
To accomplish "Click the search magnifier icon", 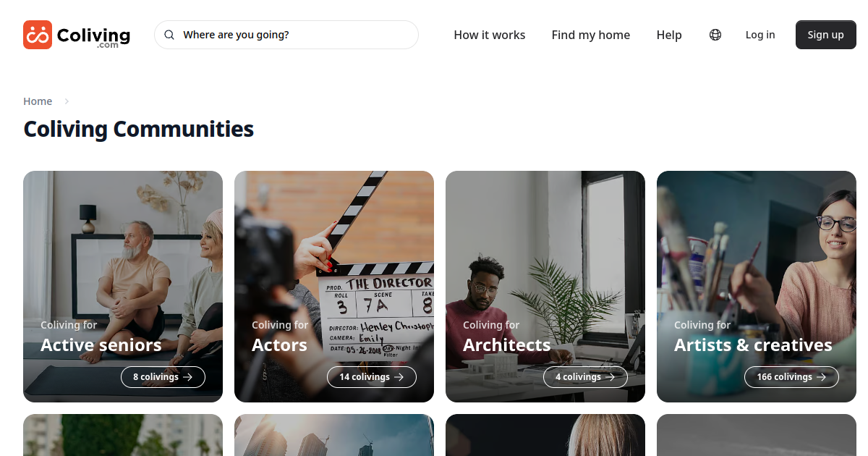I will 169,35.
